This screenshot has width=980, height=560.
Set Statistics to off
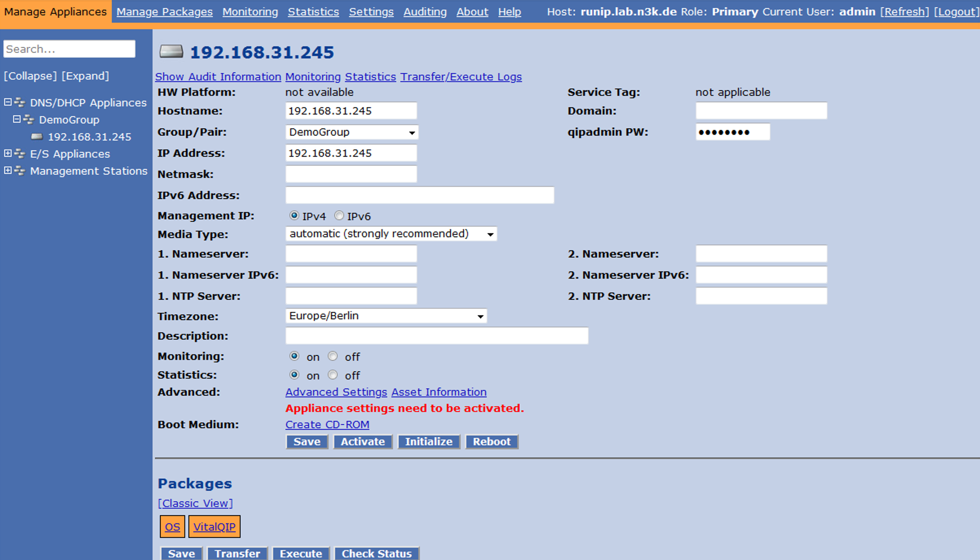click(333, 375)
